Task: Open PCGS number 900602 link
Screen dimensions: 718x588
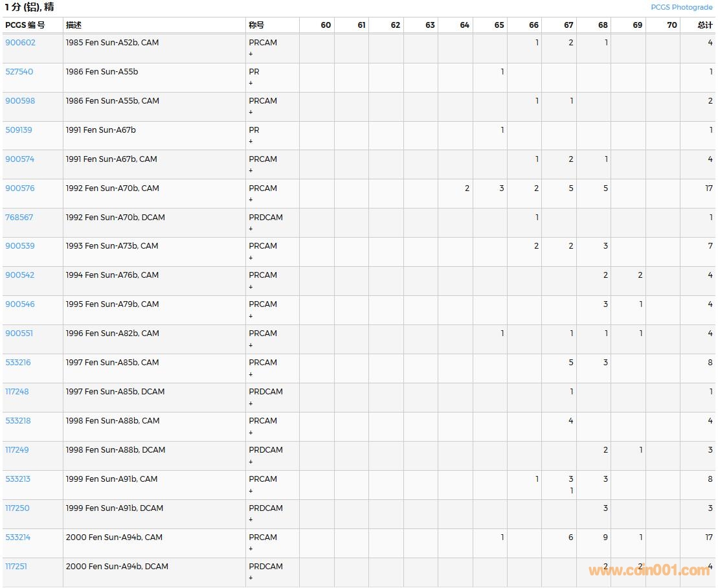Action: coord(20,43)
